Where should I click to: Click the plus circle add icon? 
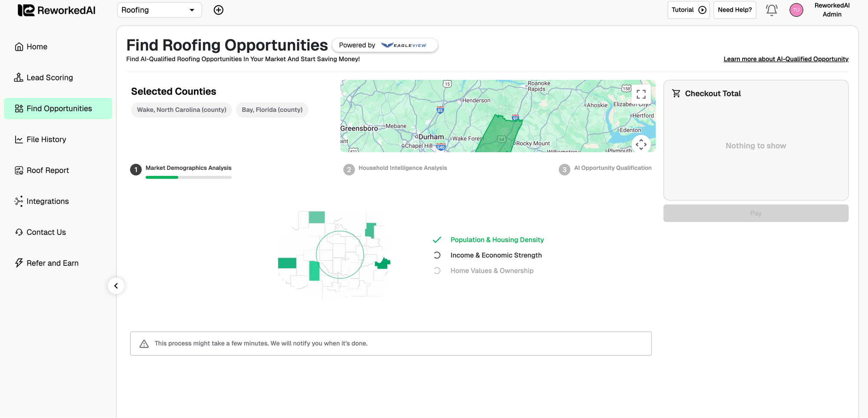point(219,10)
